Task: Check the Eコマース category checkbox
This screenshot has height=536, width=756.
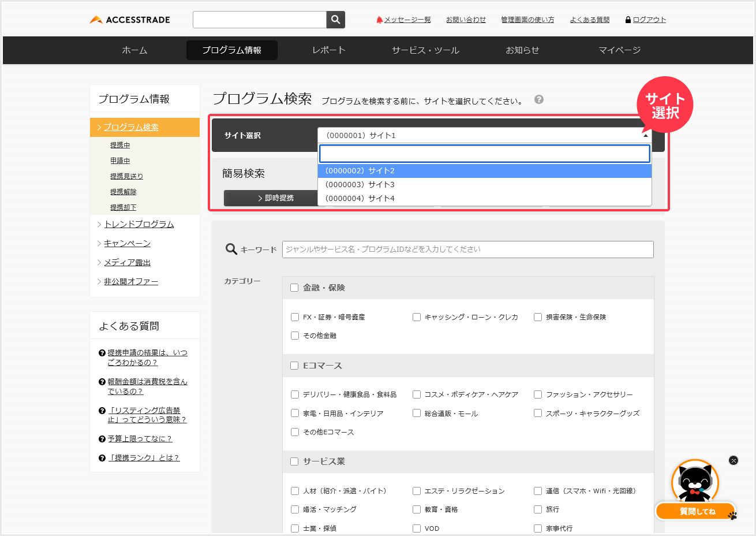Action: point(294,366)
